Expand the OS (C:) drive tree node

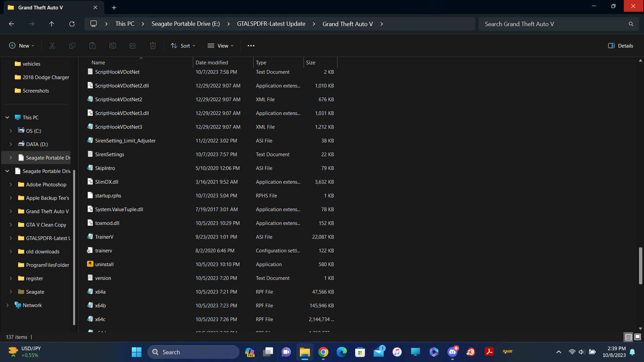point(11,131)
